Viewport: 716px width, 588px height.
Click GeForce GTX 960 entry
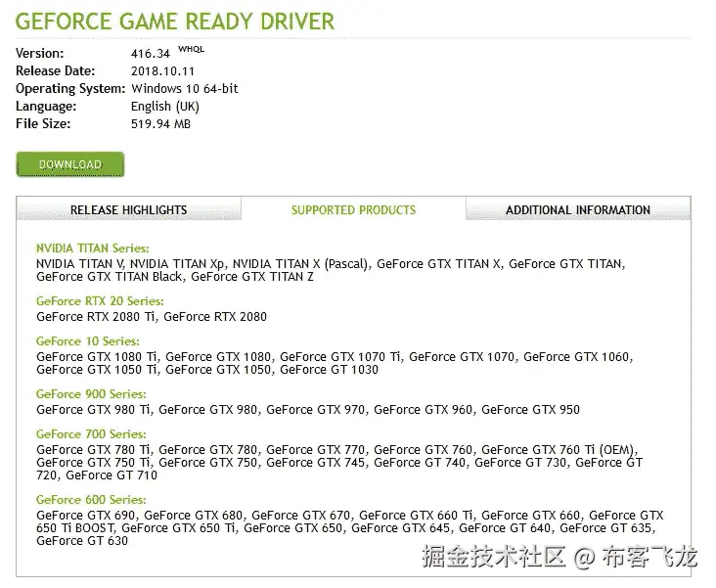coord(423,410)
